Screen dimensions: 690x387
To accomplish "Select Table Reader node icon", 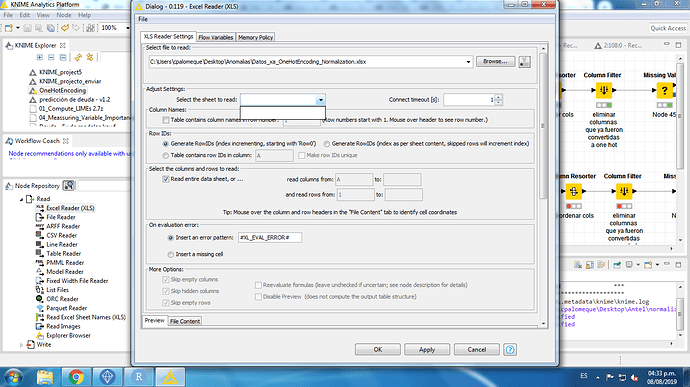I will tap(39, 253).
